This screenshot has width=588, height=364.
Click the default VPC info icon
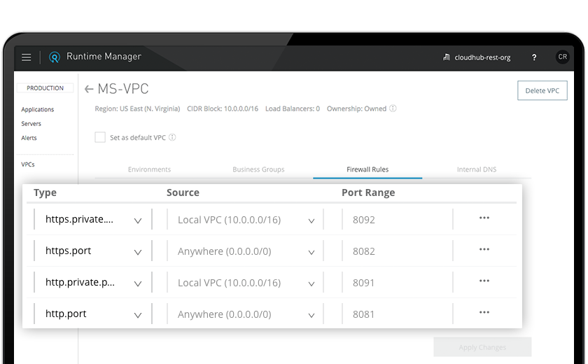[x=172, y=137]
